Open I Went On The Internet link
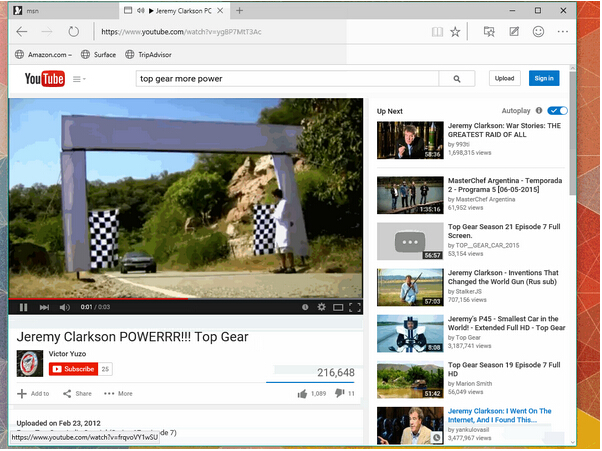Screen dimensions: 602x451 (499, 415)
